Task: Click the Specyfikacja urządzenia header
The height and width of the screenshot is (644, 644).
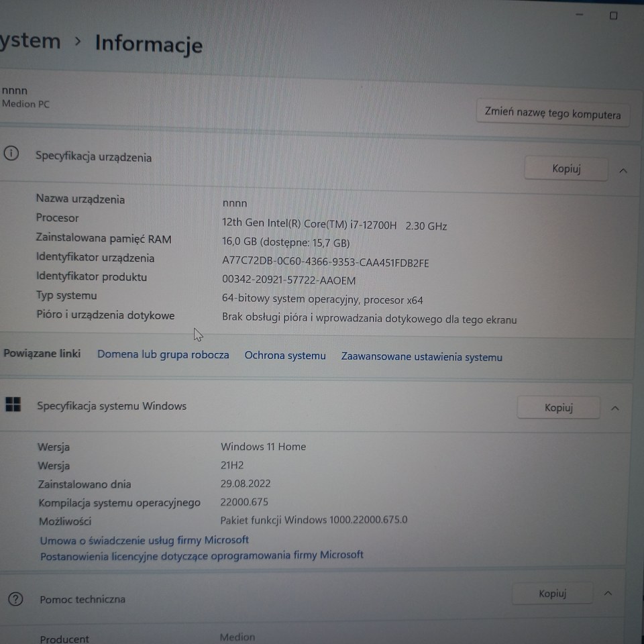Action: point(93,157)
